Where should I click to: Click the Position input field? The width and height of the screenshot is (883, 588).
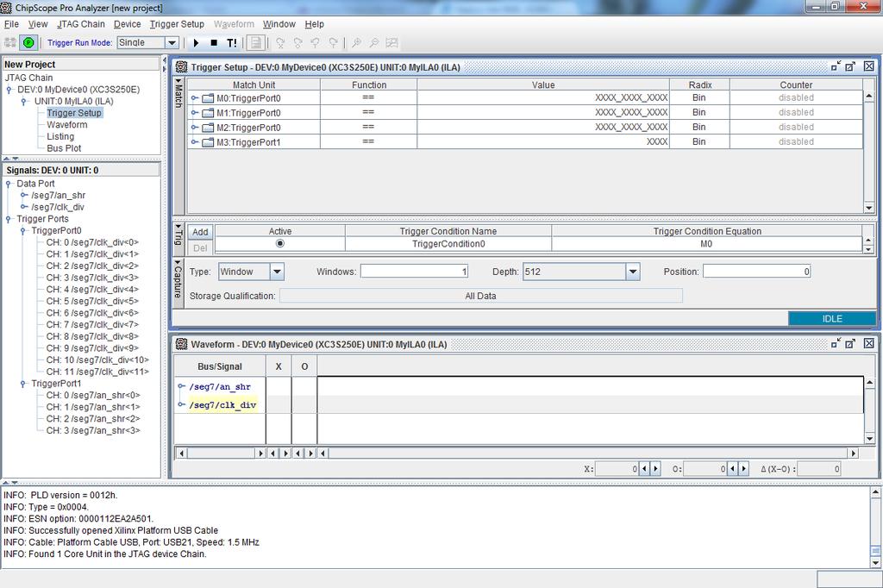(x=757, y=272)
